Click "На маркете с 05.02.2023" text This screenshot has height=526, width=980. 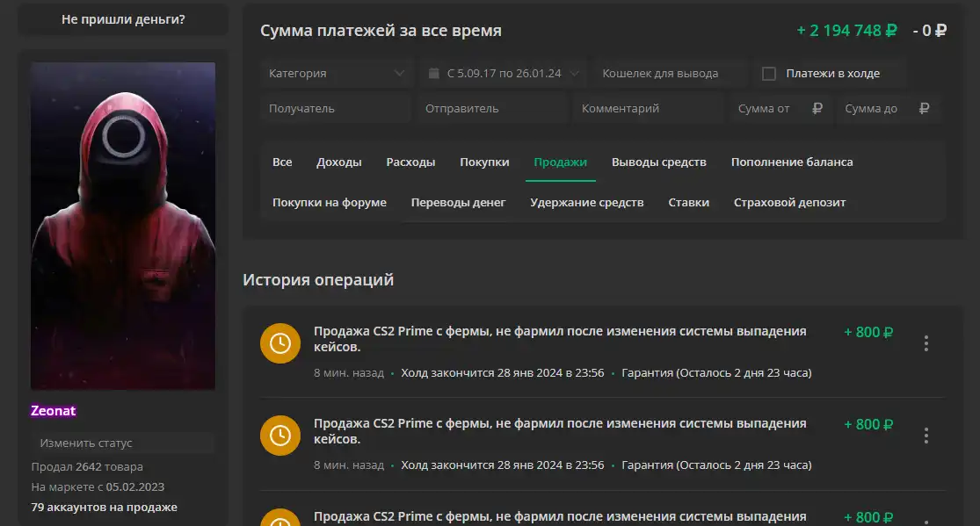pyautogui.click(x=98, y=486)
